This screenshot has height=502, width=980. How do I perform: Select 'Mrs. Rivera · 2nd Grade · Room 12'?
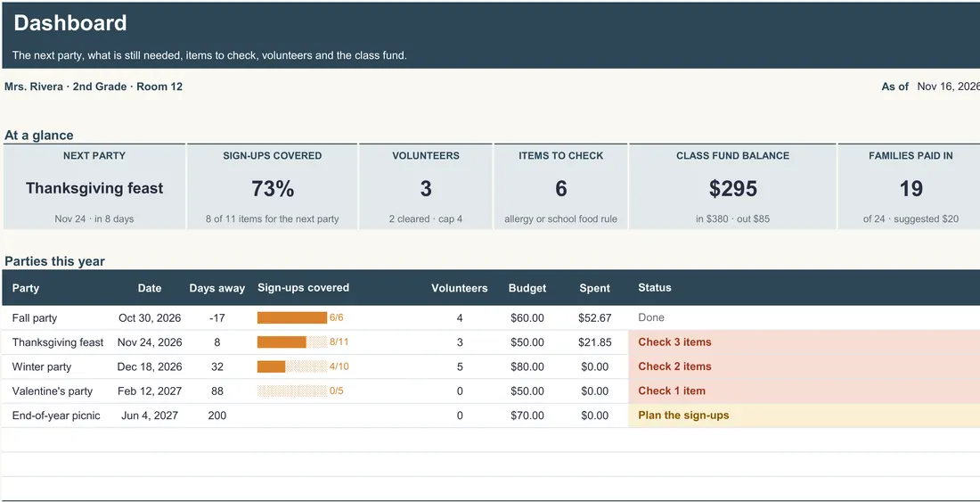click(94, 86)
